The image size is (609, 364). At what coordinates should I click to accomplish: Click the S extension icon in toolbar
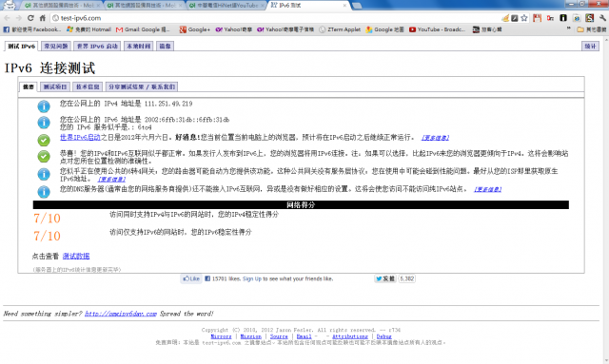pyautogui.click(x=590, y=18)
